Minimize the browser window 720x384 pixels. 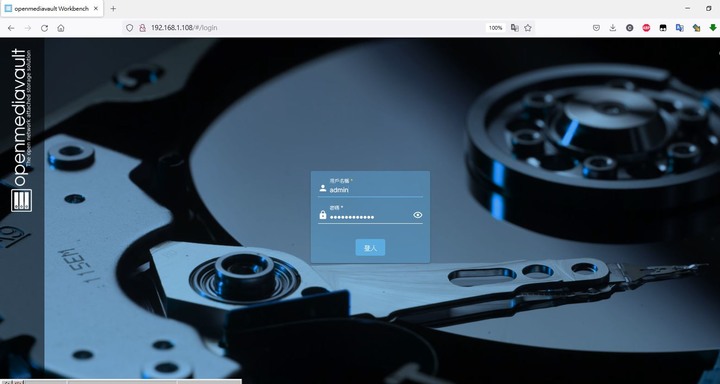tap(687, 8)
